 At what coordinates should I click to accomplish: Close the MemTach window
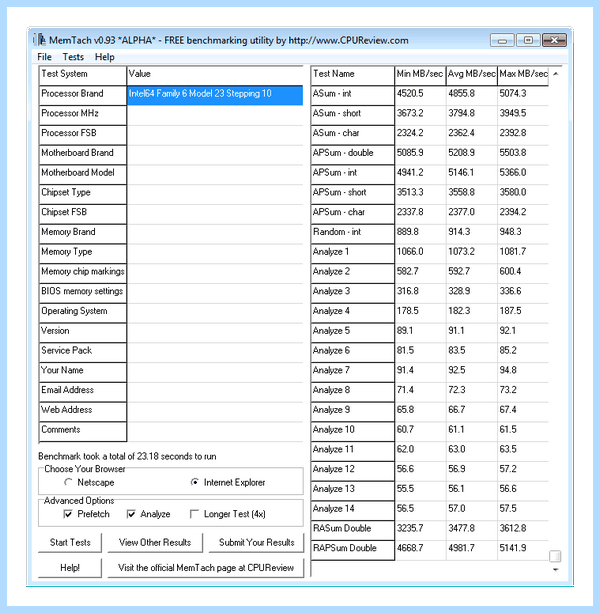tap(554, 40)
